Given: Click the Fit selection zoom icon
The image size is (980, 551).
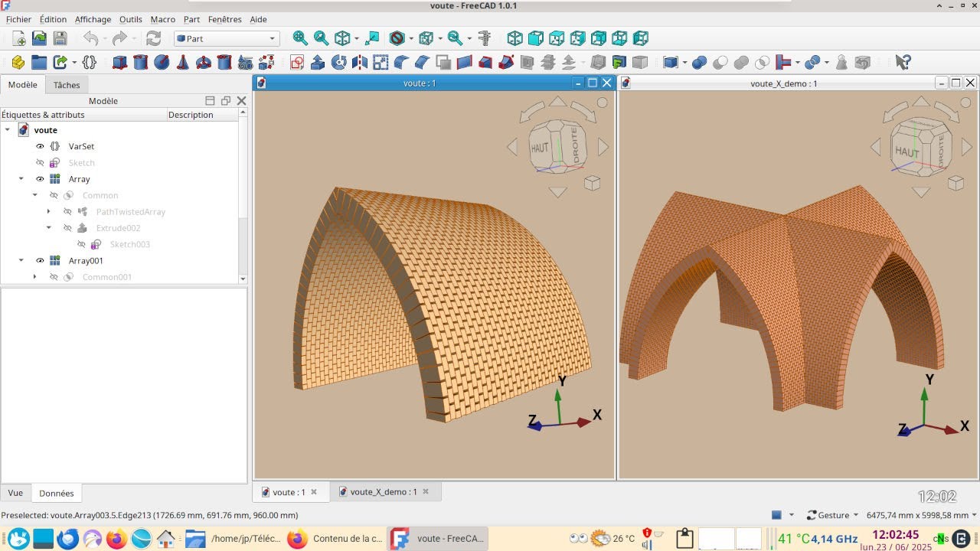Looking at the screenshot, I should click(321, 38).
